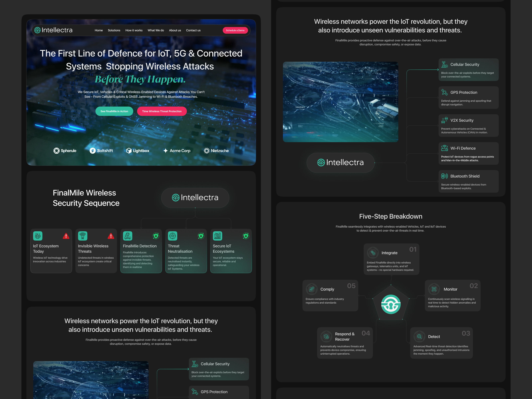Select the Comply step icon

coord(311,289)
